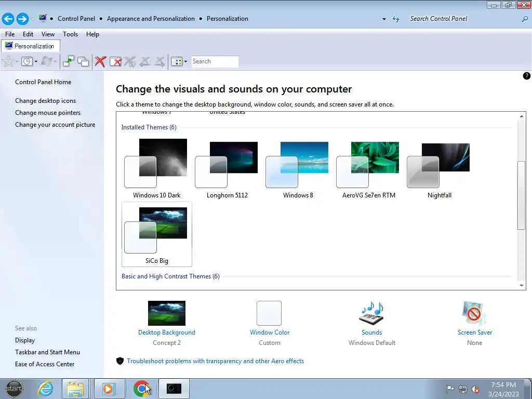Viewport: 532px width, 399px height.
Task: Click the greyed applications toolbar icon
Action: coord(47,61)
